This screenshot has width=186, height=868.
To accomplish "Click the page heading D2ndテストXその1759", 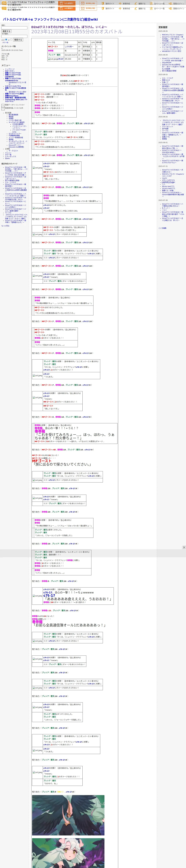I will click(69, 27).
